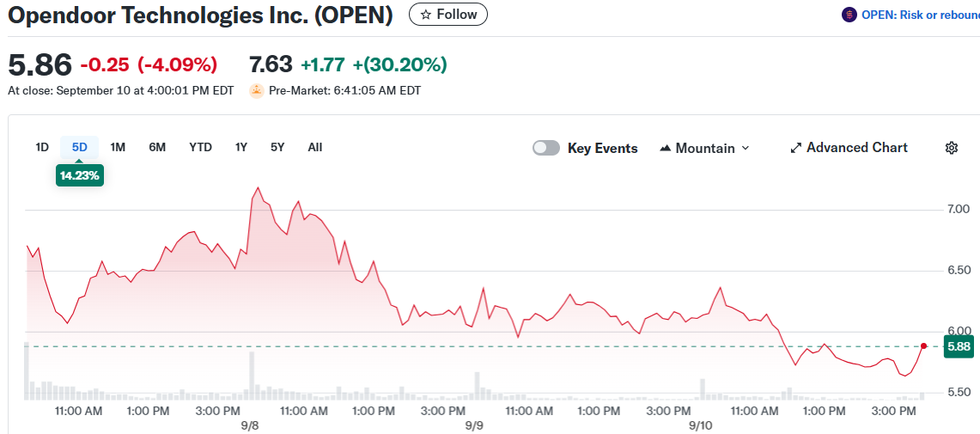980x434 pixels.
Task: Click the 9/8 date label on axis
Action: tap(250, 425)
